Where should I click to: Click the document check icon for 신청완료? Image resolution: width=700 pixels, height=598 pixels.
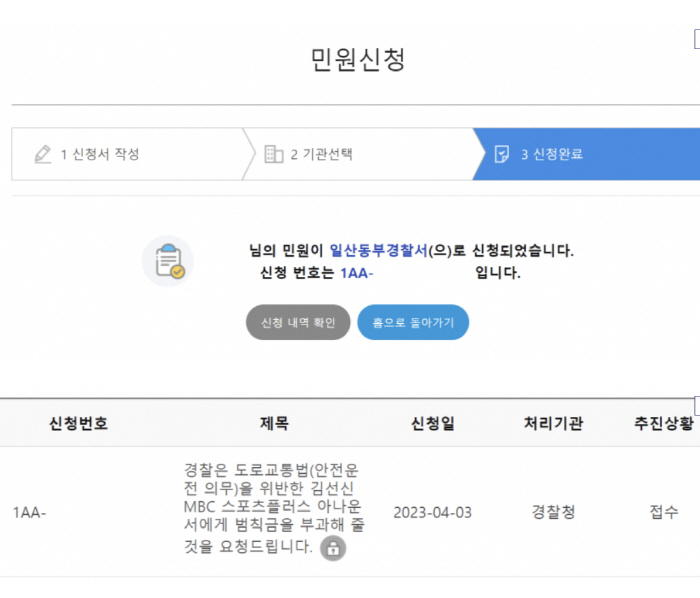tap(502, 154)
